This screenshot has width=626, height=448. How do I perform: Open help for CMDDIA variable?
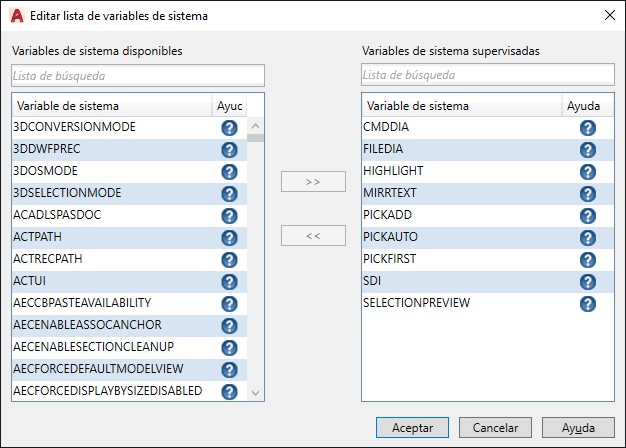588,128
